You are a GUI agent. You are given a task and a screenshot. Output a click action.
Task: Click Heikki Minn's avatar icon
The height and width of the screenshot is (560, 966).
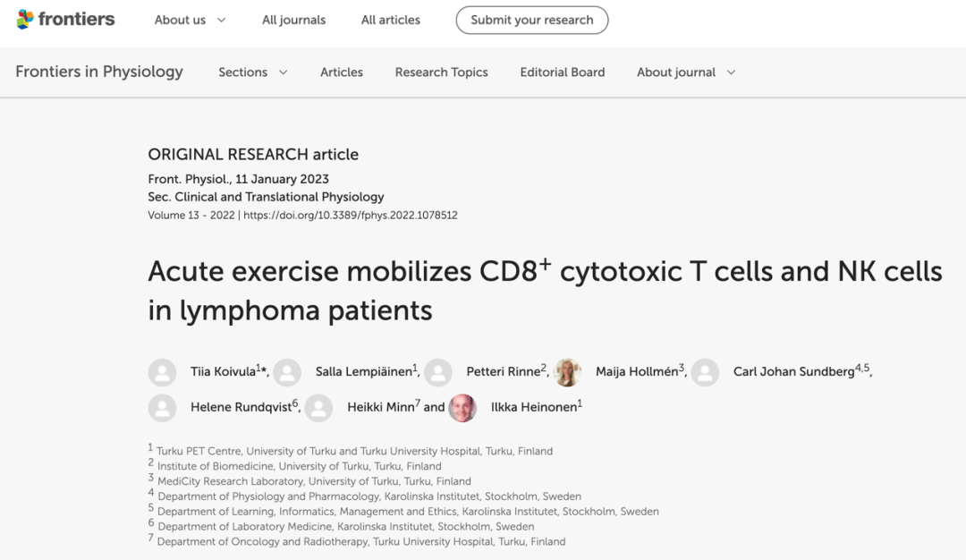tap(319, 408)
